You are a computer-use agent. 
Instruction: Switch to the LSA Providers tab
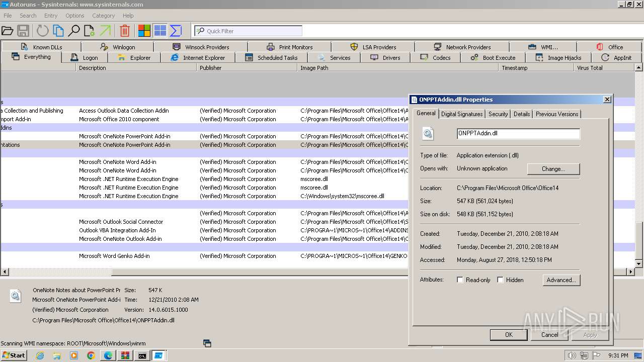pos(373,47)
